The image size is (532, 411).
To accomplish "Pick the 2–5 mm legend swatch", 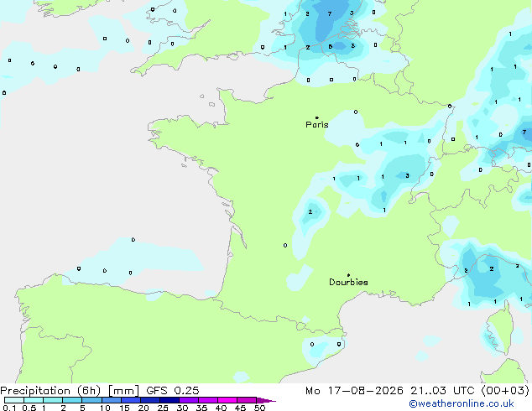I will (72, 400).
